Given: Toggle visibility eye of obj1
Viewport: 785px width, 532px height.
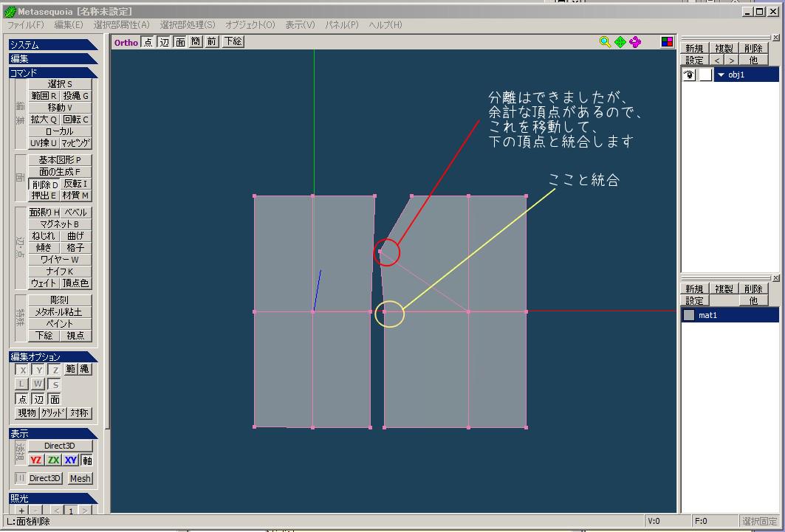Looking at the screenshot, I should [x=690, y=75].
